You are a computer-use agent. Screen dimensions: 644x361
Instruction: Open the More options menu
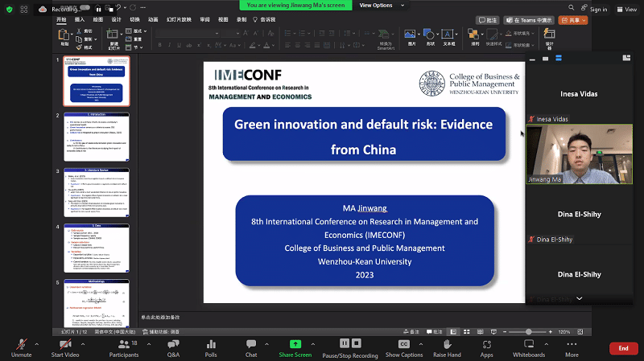572,345
